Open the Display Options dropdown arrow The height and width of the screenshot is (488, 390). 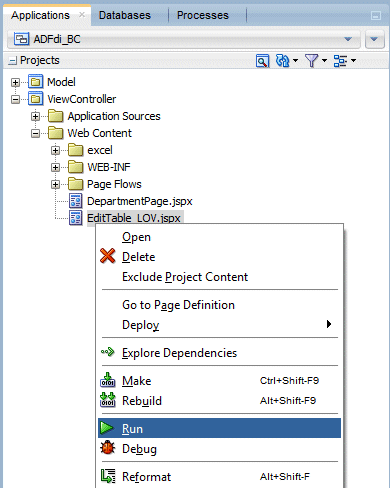pos(353,61)
